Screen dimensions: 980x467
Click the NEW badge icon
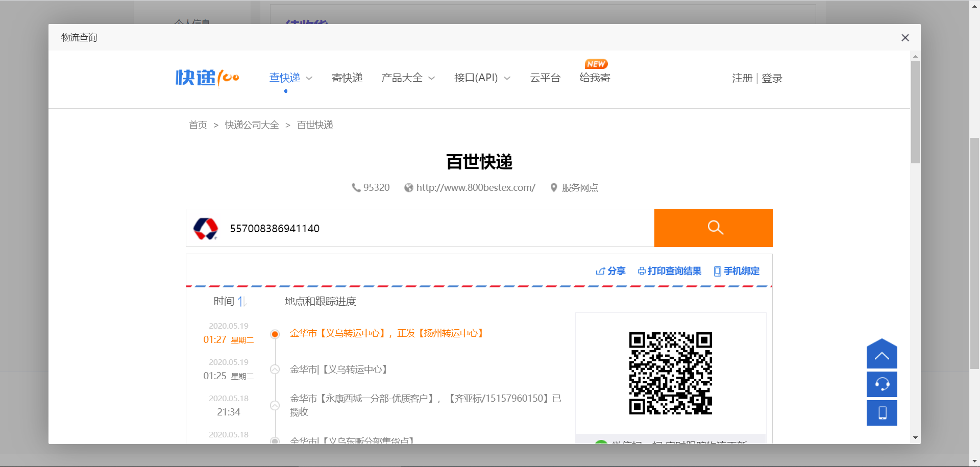tap(596, 64)
